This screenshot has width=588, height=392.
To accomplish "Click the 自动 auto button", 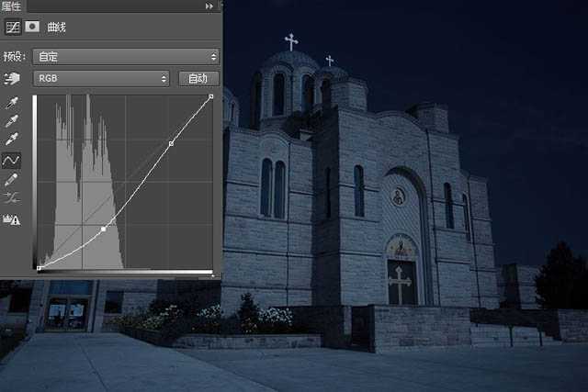I will click(198, 79).
